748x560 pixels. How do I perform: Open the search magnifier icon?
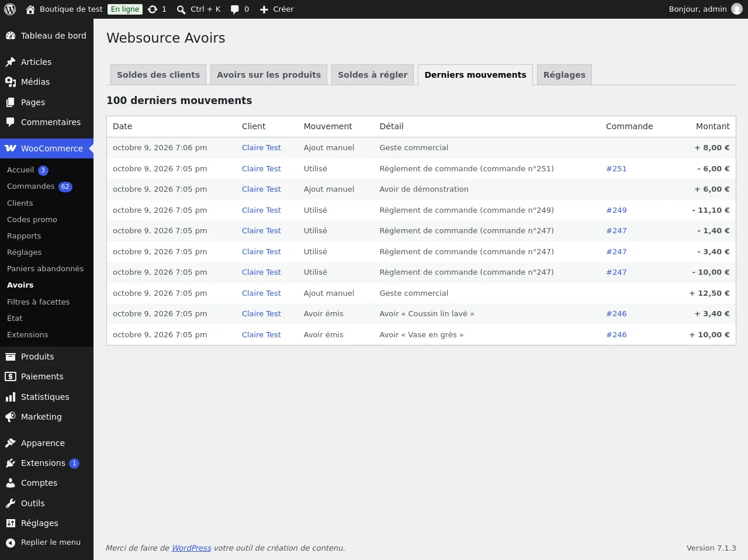[181, 9]
